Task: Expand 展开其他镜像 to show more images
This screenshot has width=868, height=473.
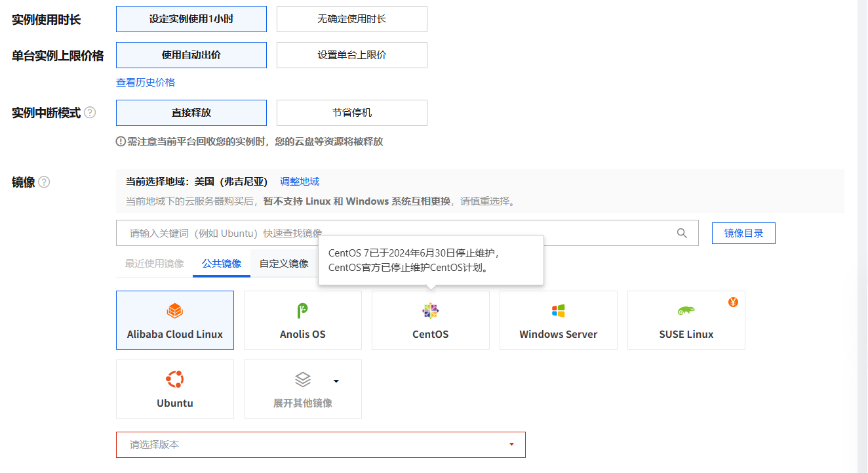Action: [x=302, y=389]
